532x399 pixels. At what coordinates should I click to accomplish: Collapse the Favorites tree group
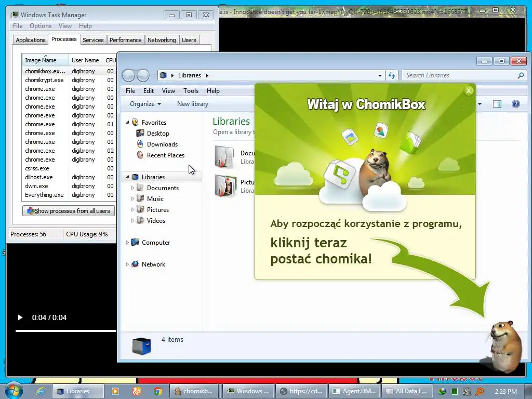[x=128, y=122]
